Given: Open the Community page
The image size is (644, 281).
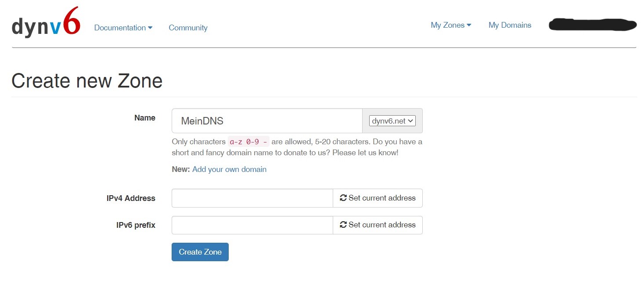Looking at the screenshot, I should pyautogui.click(x=188, y=28).
